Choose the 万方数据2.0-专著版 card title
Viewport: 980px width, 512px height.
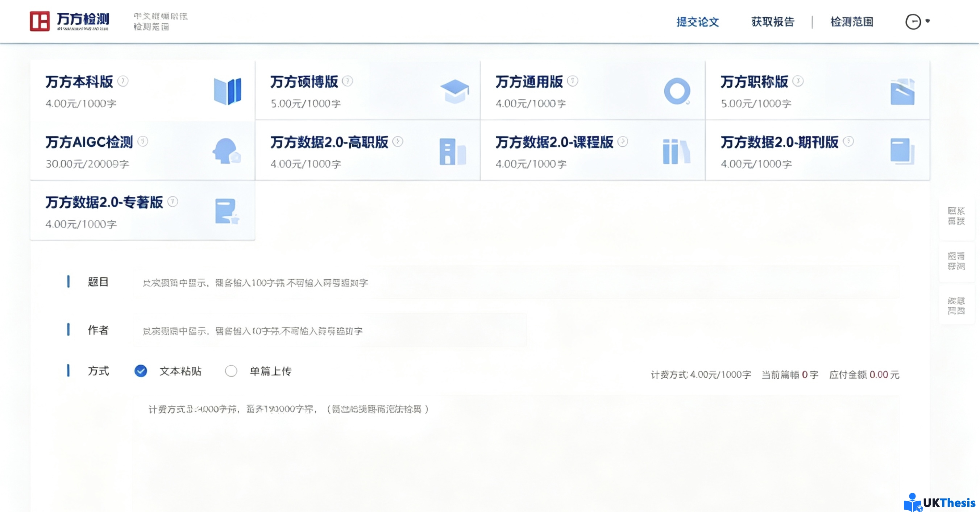[104, 202]
